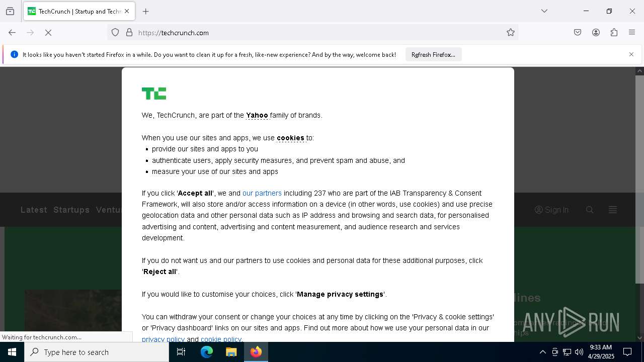This screenshot has height=362, width=644.
Task: Open Firefox account icon
Action: coord(596,33)
